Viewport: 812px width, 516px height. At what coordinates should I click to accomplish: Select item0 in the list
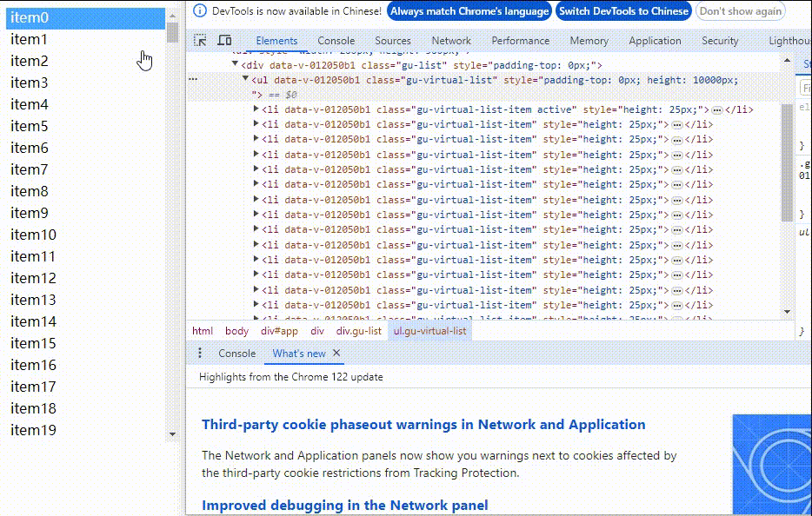coord(85,17)
